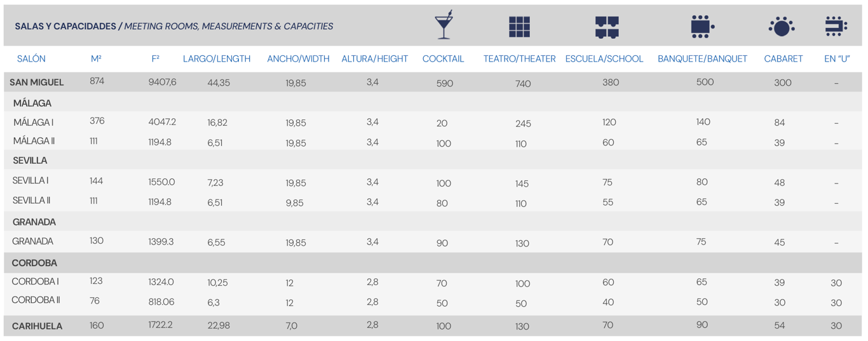Click the cabaret round table icon
Viewport: 868px width, 341px height.
782,27
